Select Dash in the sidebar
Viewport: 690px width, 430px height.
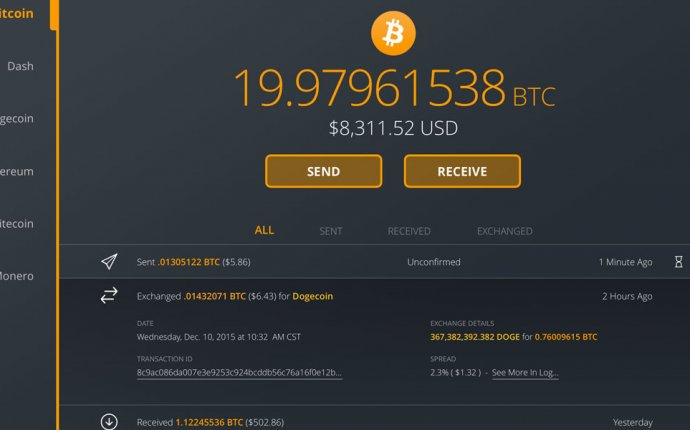(x=20, y=66)
